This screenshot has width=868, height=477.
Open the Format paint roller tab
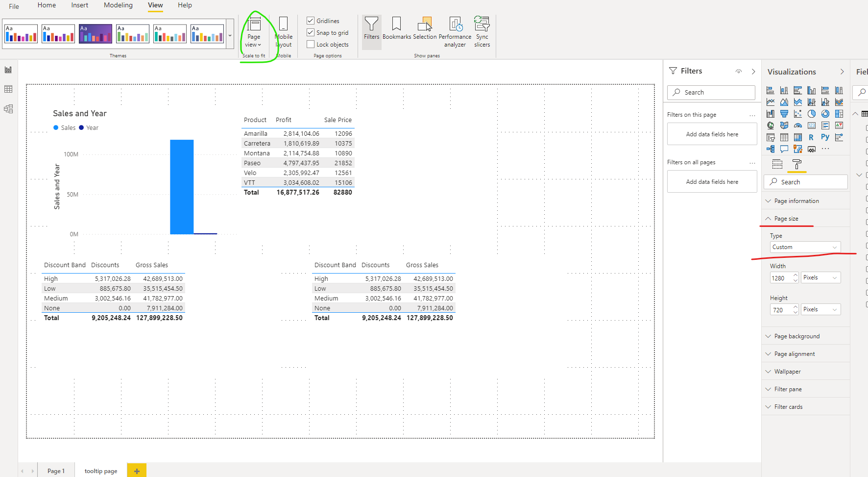point(797,164)
